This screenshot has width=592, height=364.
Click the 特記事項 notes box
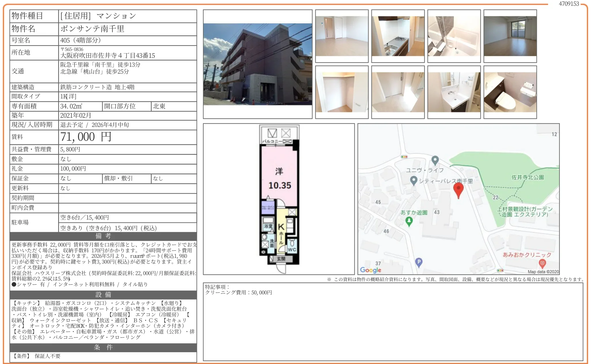(x=393, y=321)
